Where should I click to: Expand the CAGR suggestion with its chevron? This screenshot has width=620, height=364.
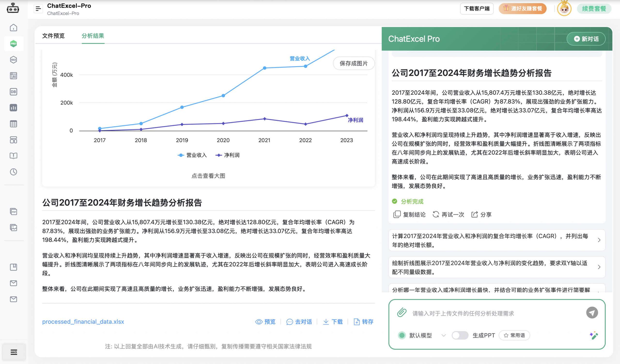(x=600, y=240)
